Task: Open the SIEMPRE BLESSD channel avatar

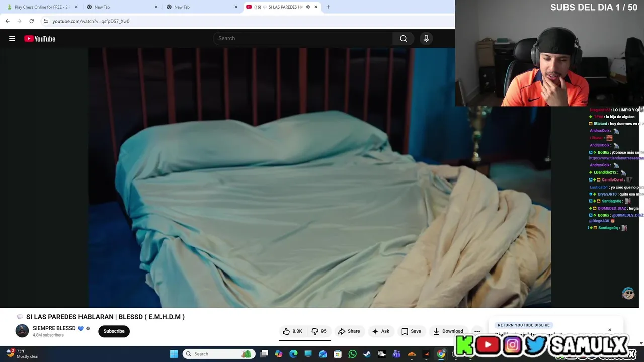Action: click(22, 331)
